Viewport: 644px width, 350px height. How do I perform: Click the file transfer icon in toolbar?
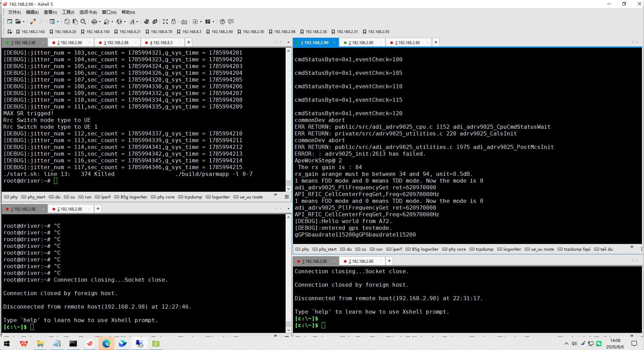106,22
